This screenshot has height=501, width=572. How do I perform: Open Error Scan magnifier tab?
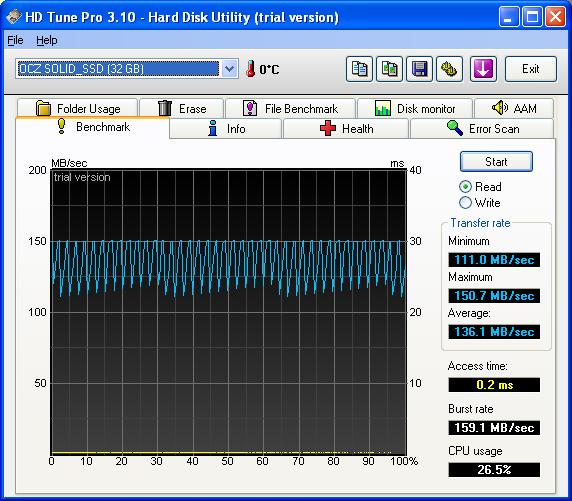point(455,128)
